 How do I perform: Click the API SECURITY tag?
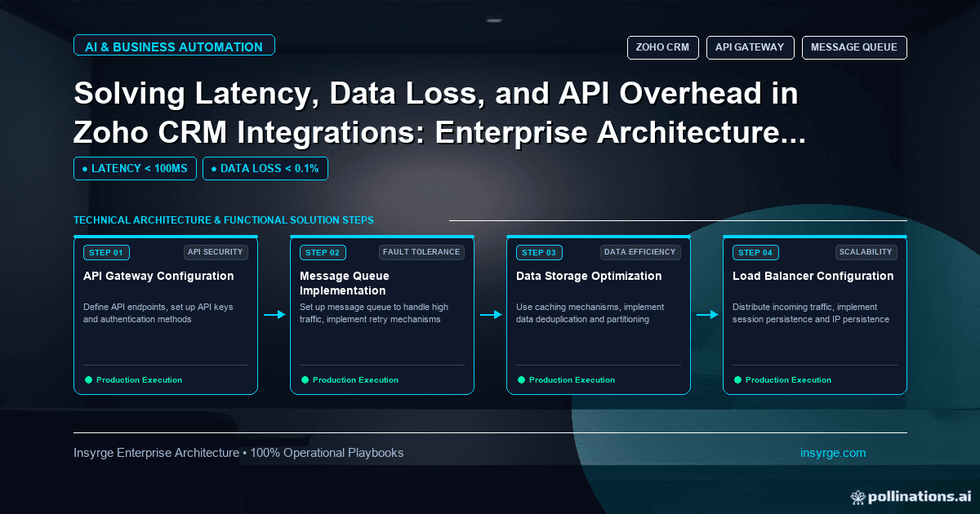(x=216, y=252)
